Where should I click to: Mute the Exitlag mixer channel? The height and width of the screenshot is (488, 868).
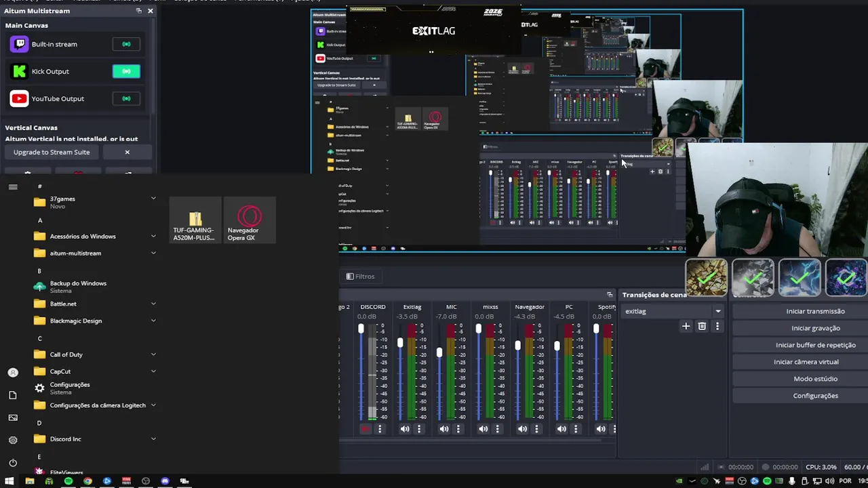pos(405,429)
